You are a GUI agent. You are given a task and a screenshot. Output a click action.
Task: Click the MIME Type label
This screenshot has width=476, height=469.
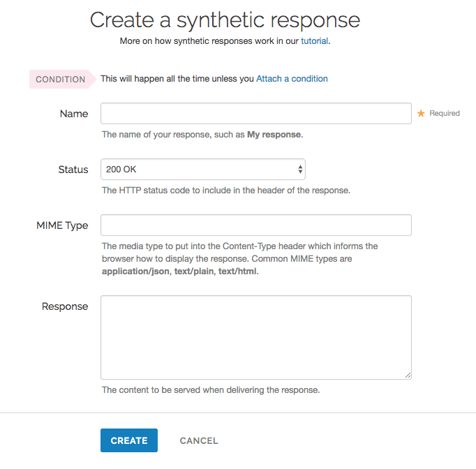62,225
